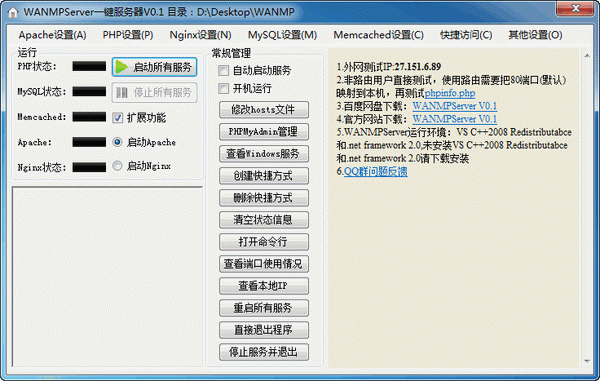The width and height of the screenshot is (600, 381).
Task: Start all services with 启动所有服务
Action: [x=155, y=67]
